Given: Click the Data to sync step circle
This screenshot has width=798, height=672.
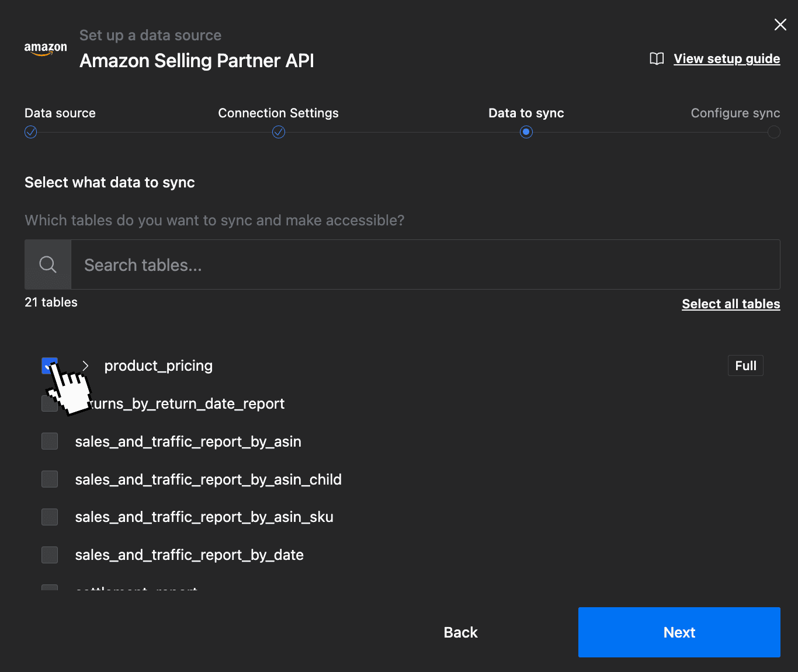Looking at the screenshot, I should click(526, 132).
